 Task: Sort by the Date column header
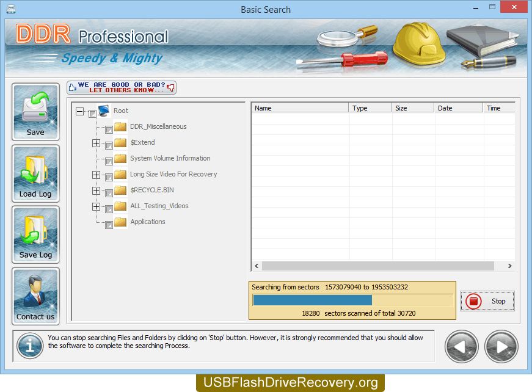tap(458, 108)
